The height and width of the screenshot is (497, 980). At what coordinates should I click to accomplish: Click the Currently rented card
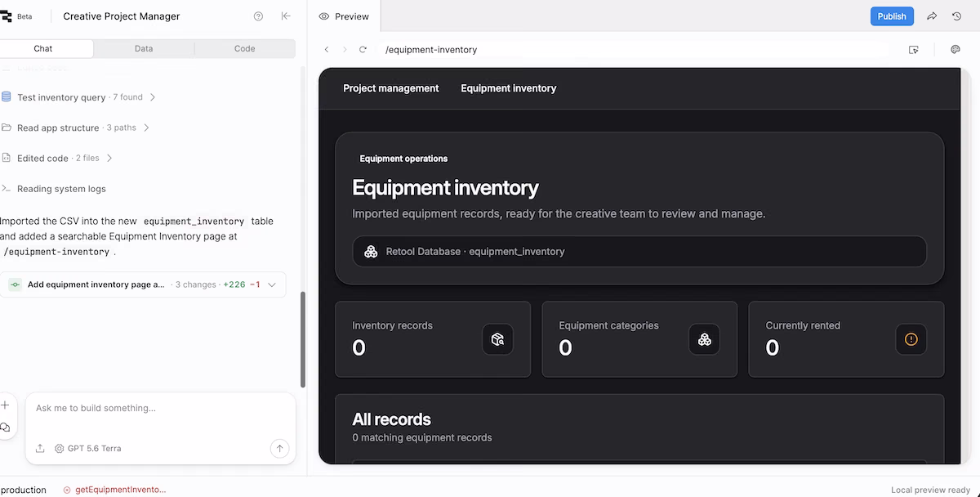point(846,339)
